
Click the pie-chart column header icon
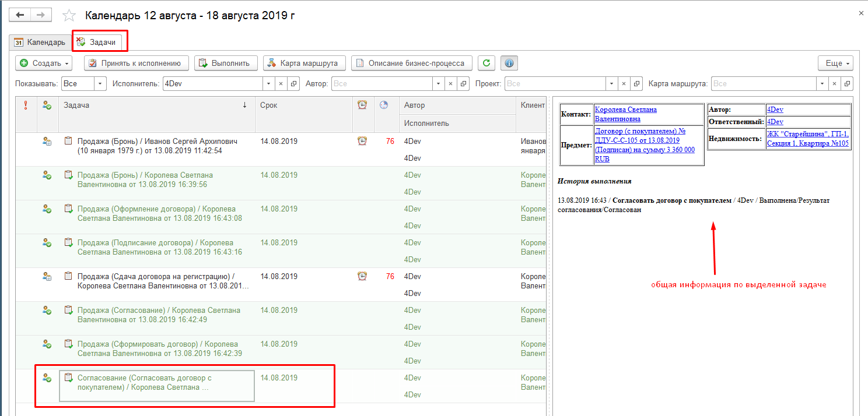pos(384,105)
